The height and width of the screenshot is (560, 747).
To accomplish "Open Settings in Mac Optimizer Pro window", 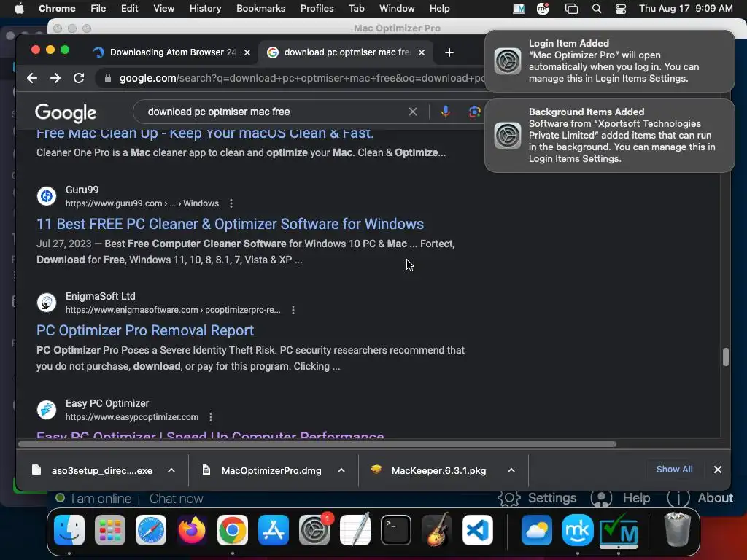I will coord(537,498).
